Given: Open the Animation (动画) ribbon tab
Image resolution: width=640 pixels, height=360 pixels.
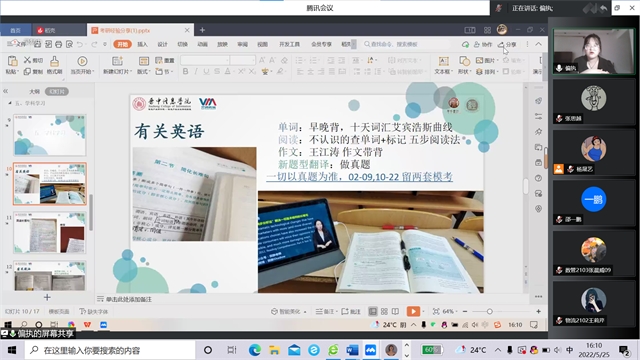Looking at the screenshot, I should click(202, 44).
